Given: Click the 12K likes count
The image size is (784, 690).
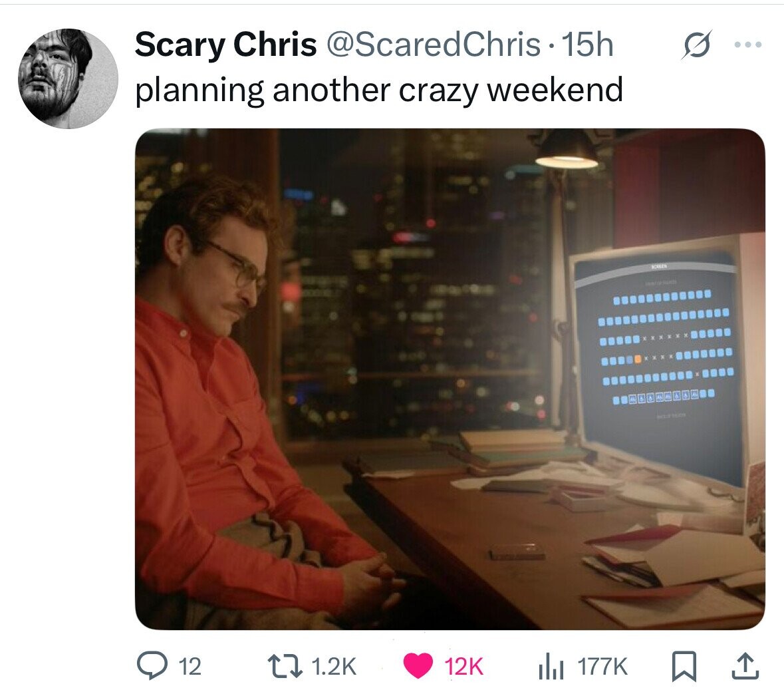Looking at the screenshot, I should [x=464, y=667].
